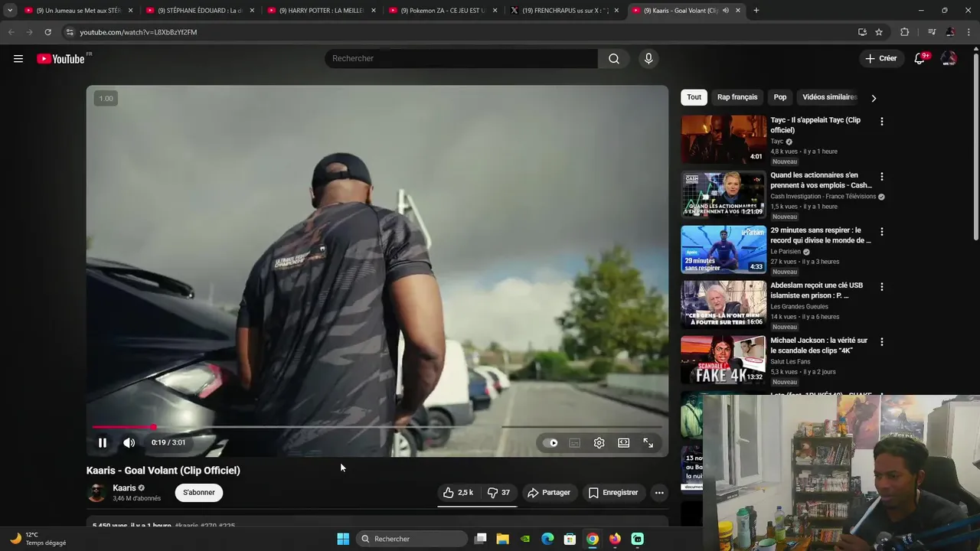Share the video with Partager
This screenshot has width=980, height=551.
coord(549,493)
